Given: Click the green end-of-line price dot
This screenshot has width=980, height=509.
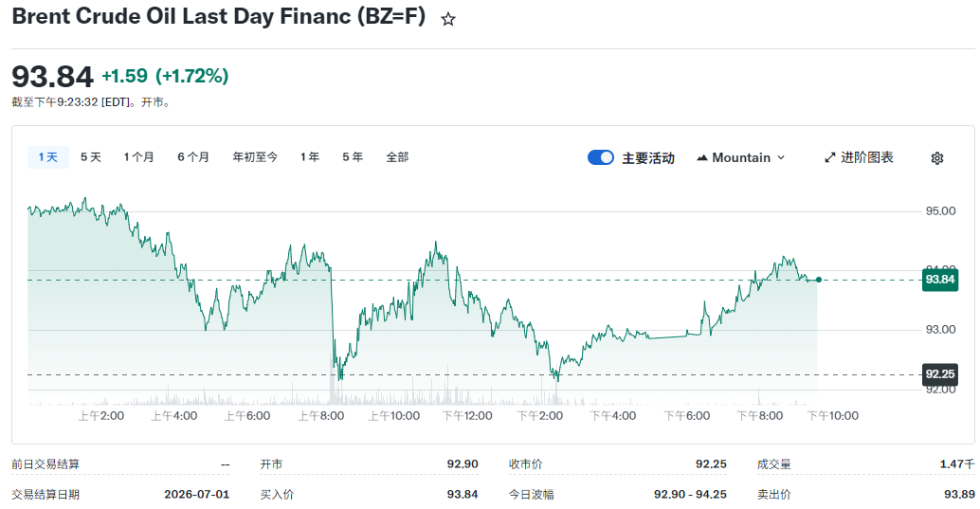Looking at the screenshot, I should (x=819, y=280).
